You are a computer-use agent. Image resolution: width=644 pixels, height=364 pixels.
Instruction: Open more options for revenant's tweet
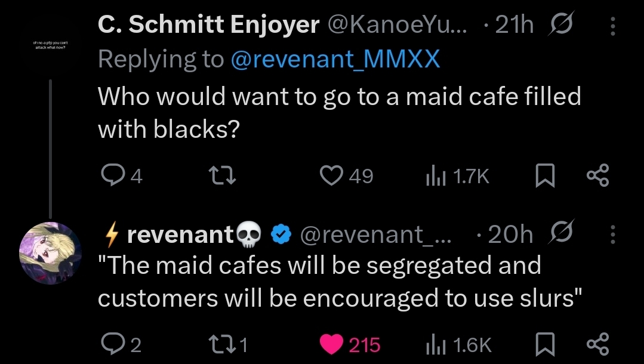pyautogui.click(x=613, y=235)
